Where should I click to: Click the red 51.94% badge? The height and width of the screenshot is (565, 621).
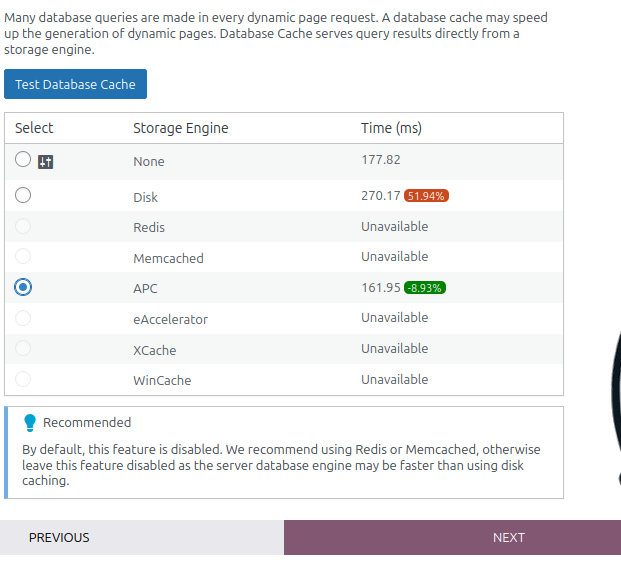[x=426, y=196]
